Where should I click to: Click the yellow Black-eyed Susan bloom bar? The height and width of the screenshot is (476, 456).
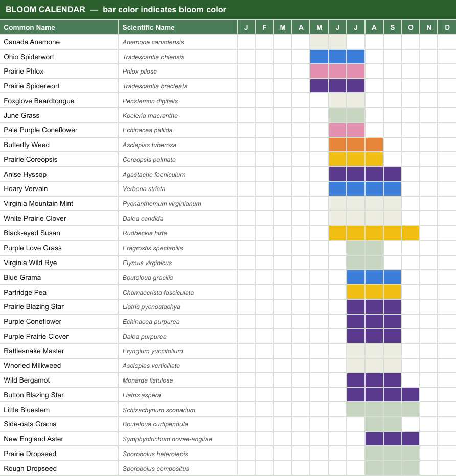[374, 233]
